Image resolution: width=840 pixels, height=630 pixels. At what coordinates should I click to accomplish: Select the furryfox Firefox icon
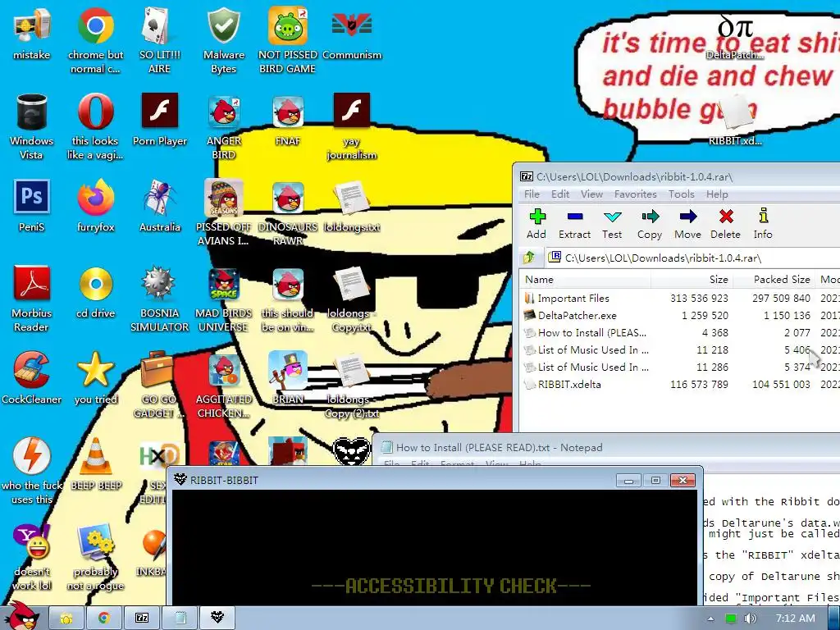point(95,206)
